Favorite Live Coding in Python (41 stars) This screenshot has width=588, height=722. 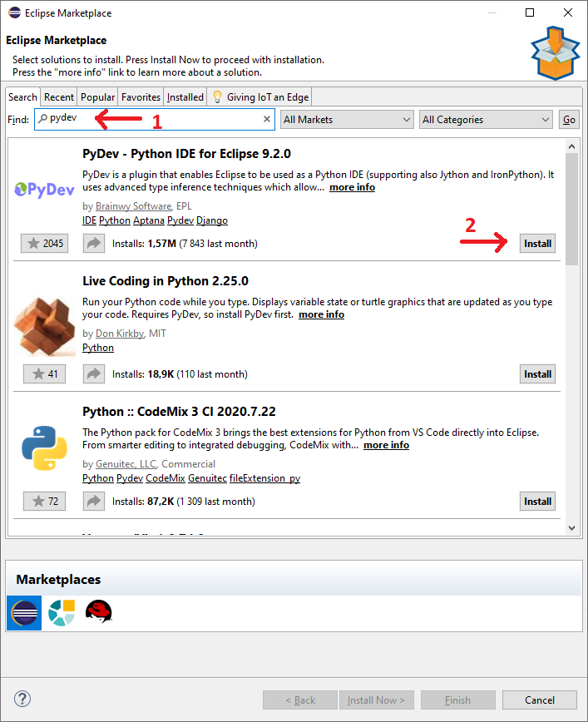point(44,373)
